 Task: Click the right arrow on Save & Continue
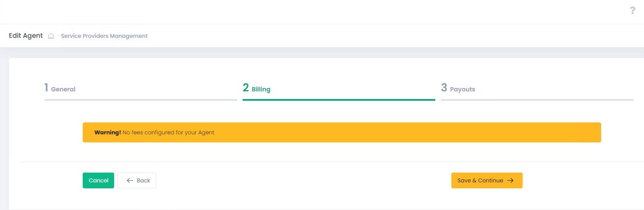[x=510, y=181]
